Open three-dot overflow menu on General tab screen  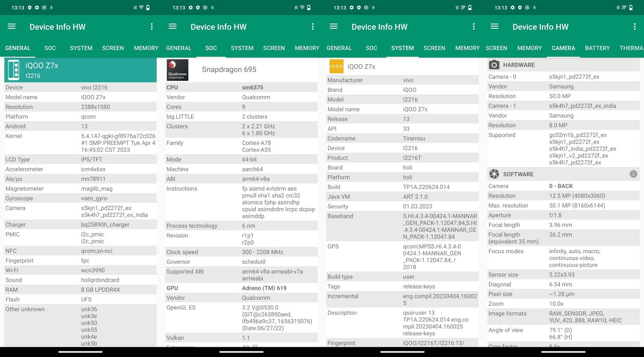point(152,27)
